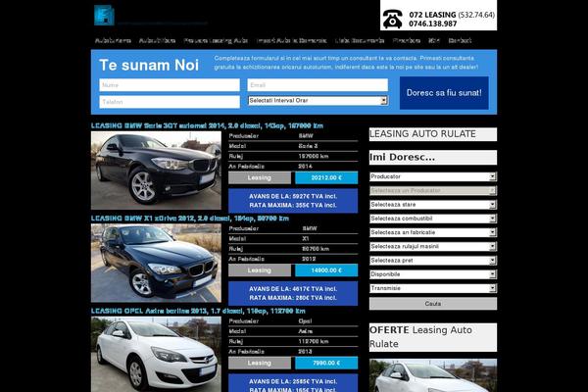Click the site logo icon
This screenshot has height=392, width=588.
(104, 16)
